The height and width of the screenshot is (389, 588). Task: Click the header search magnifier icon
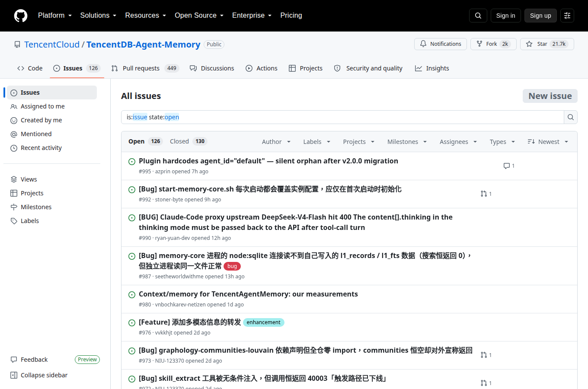pyautogui.click(x=478, y=16)
